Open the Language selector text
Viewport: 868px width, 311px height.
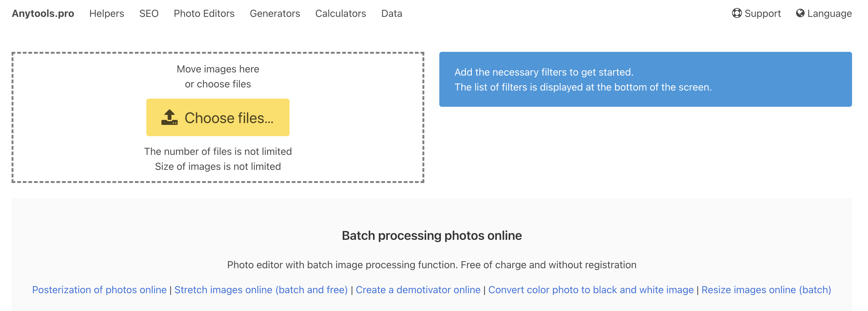pos(829,13)
